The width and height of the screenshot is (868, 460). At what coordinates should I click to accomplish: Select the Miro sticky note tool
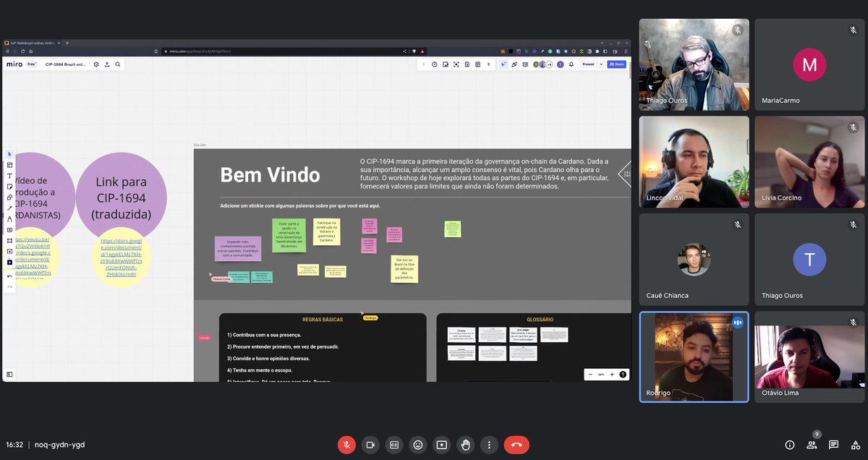(10, 187)
